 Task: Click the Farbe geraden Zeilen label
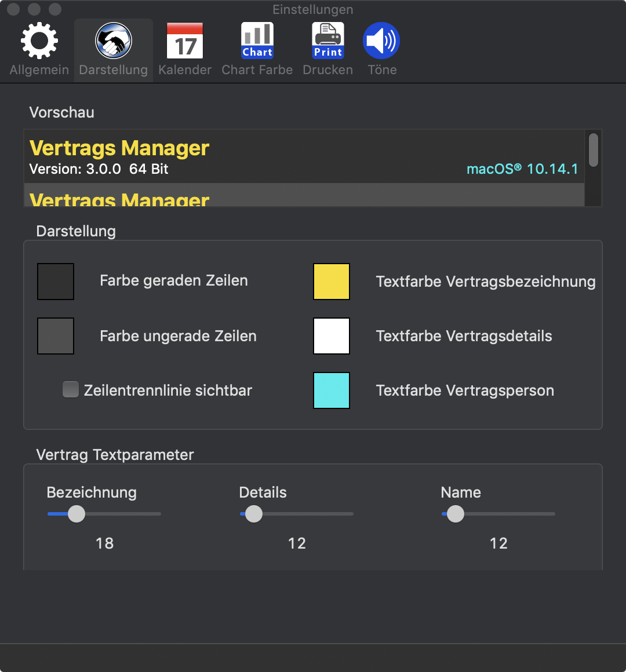(174, 280)
